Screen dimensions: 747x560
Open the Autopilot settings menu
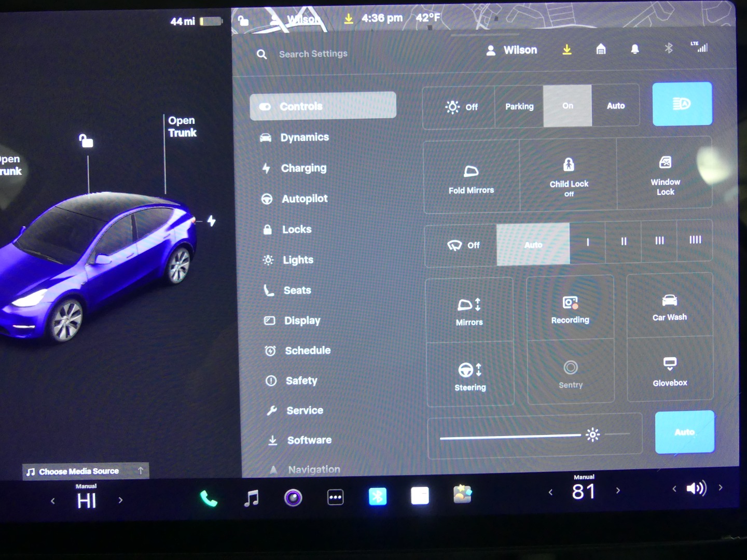coord(304,199)
